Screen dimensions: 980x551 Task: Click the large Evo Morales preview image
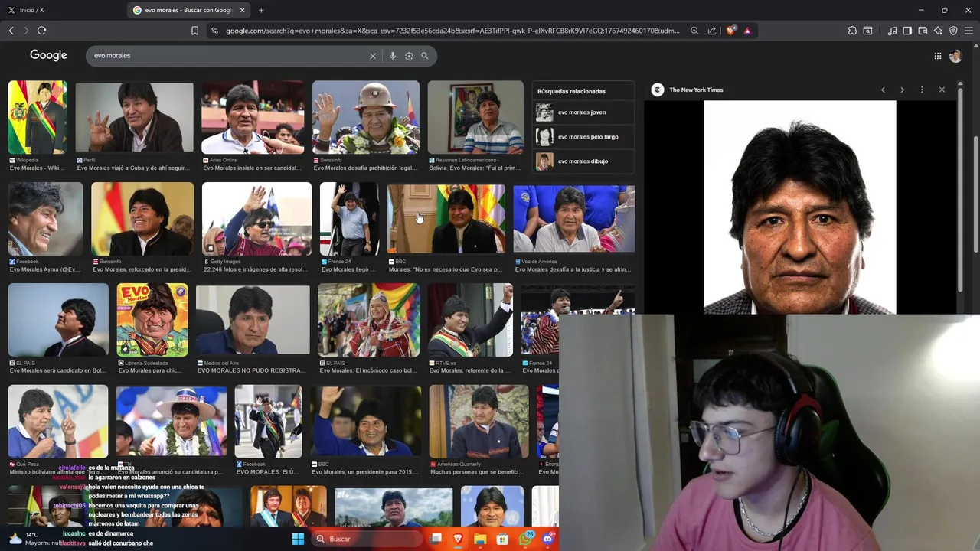pyautogui.click(x=799, y=207)
